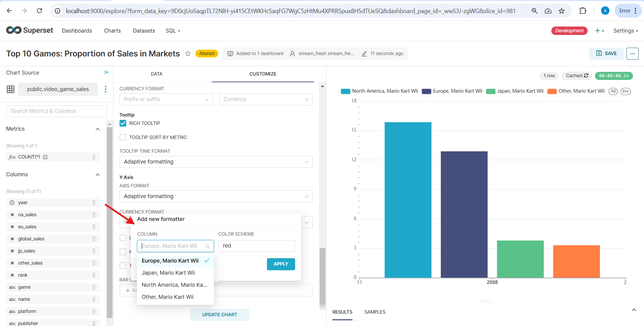Open the Settings dropdown
644x326 pixels.
click(626, 31)
